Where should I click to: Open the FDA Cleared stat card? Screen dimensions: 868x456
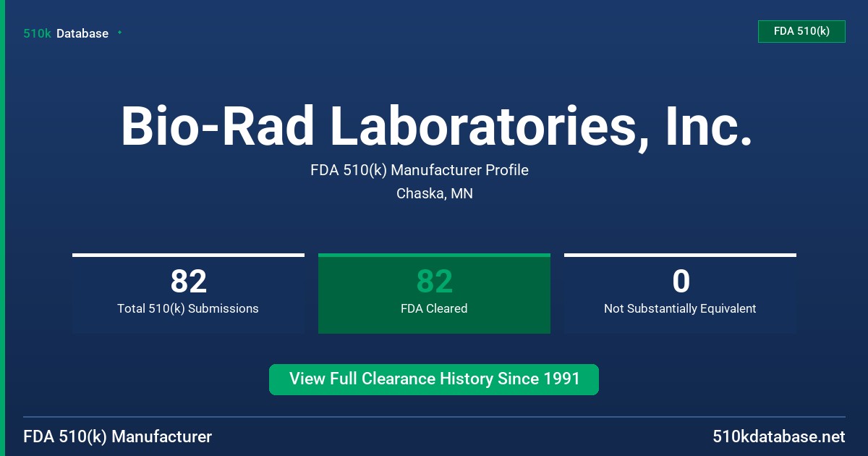[x=434, y=293]
